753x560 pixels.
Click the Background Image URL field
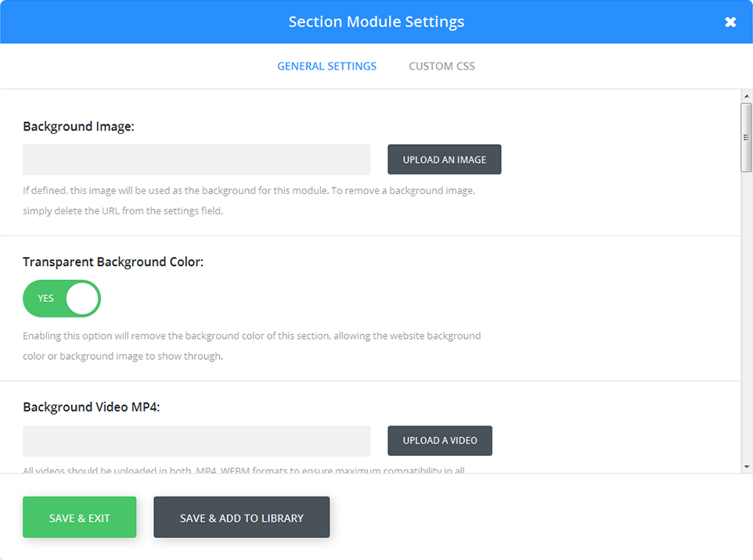point(196,159)
